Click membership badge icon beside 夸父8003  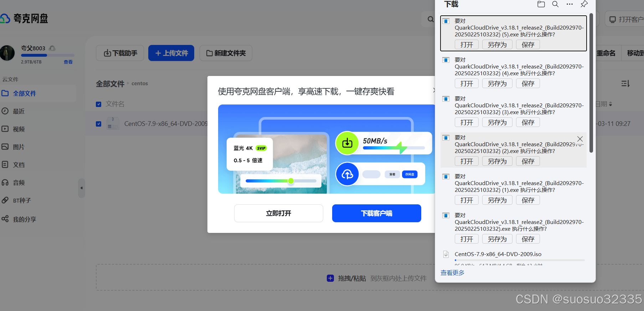[x=52, y=48]
